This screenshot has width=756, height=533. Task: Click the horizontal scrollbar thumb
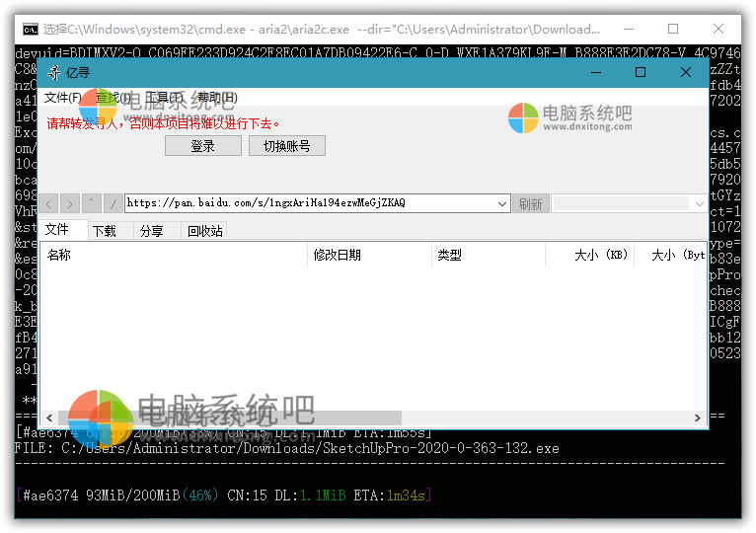click(x=230, y=418)
